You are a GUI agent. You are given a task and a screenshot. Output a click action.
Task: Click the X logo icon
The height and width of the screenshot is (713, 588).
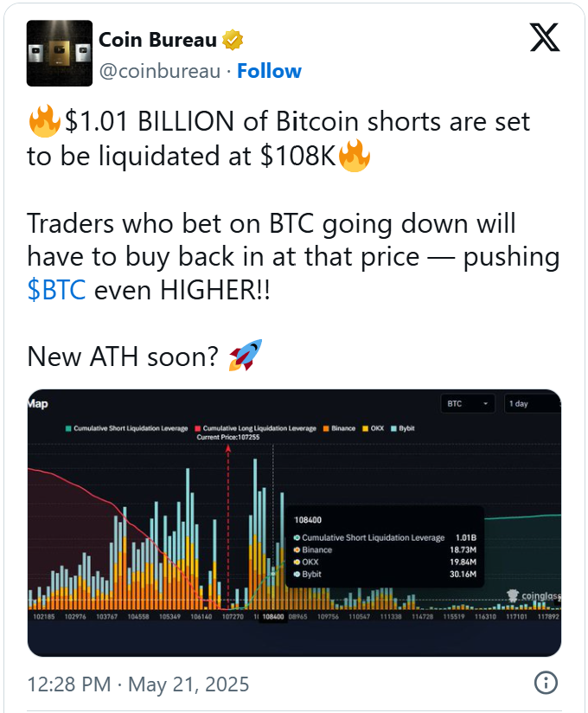click(545, 38)
